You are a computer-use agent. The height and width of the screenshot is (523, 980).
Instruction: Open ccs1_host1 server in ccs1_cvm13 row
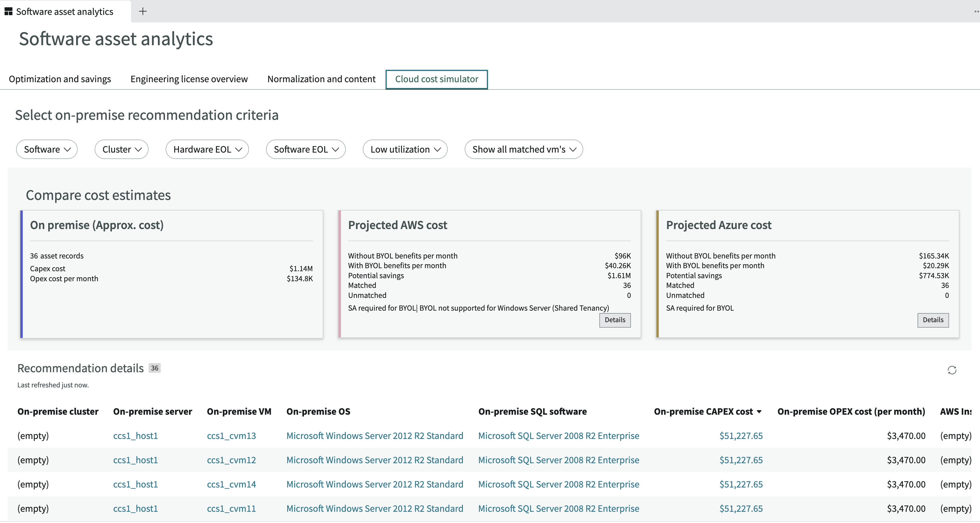pos(136,436)
